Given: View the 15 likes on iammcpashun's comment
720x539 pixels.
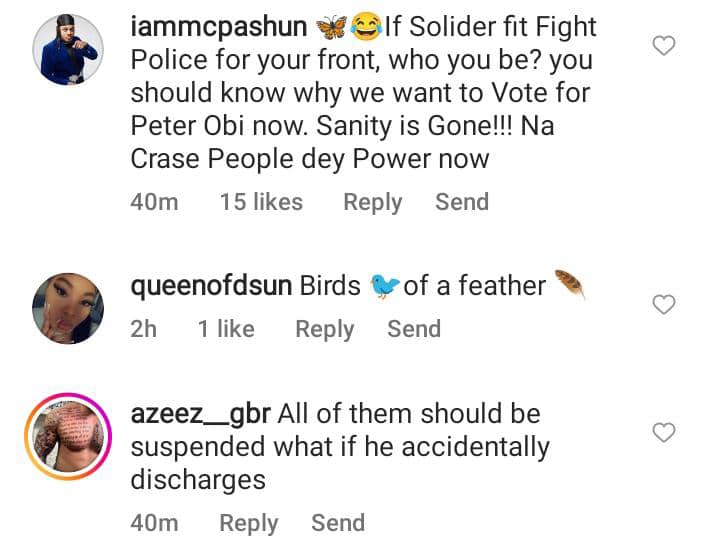Looking at the screenshot, I should click(x=261, y=202).
